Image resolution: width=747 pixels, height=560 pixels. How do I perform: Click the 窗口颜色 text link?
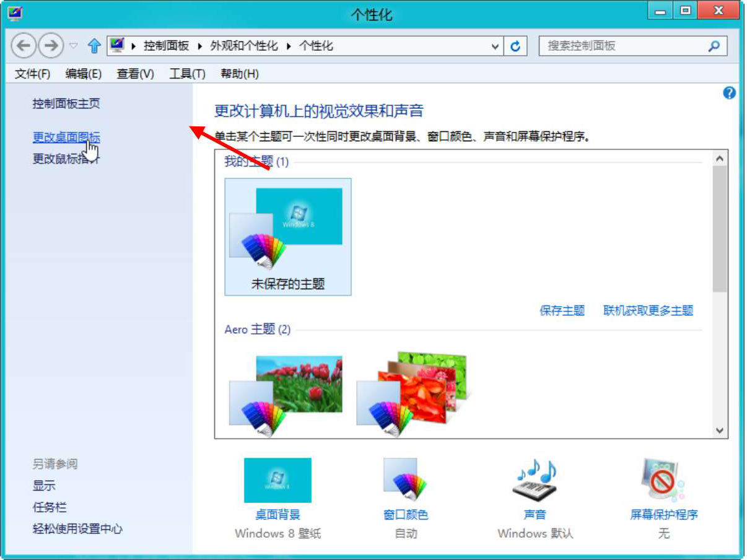(x=406, y=514)
